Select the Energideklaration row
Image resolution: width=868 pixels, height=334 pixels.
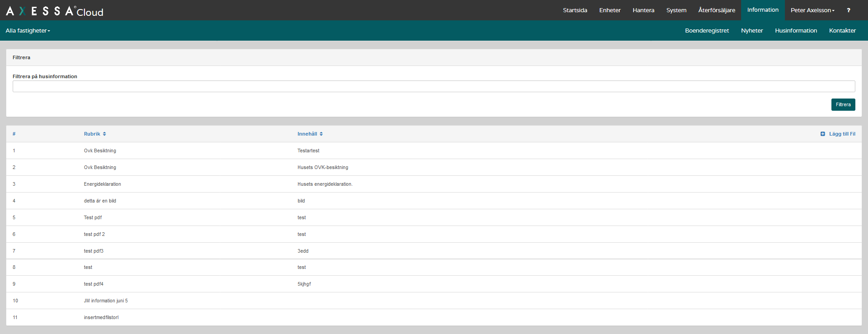[x=434, y=184]
